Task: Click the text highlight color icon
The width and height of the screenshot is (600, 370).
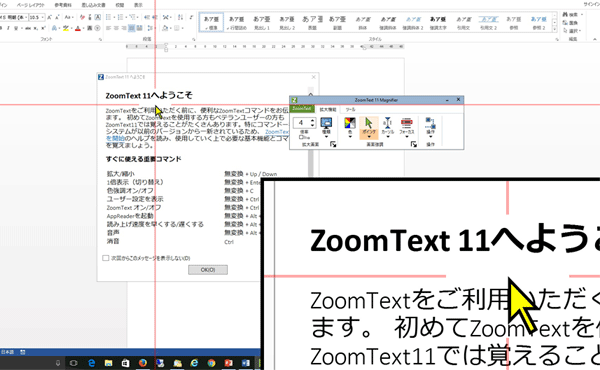Action: click(x=66, y=28)
